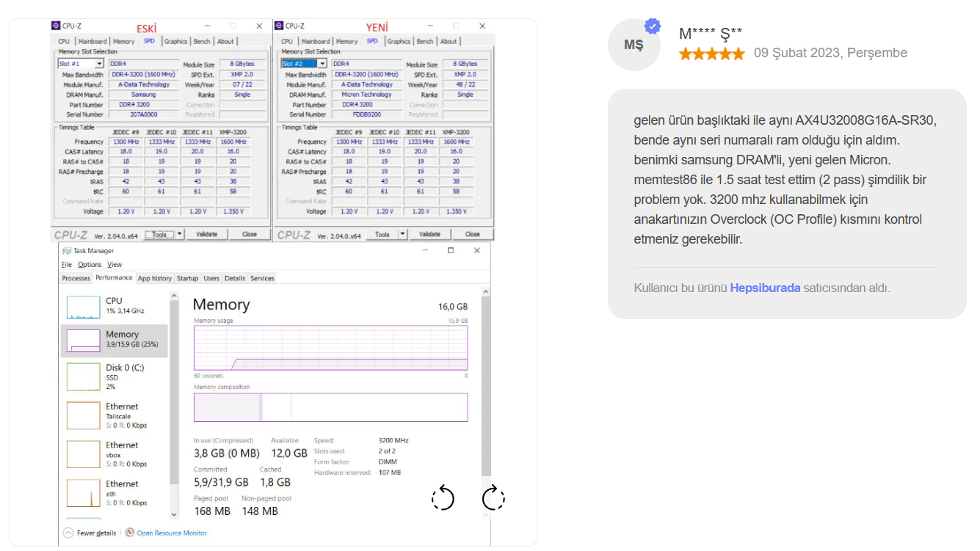Screen dimensions: 980x551
Task: Click the Resource Monitor icon beside Open Resource Monitor
Action: click(x=130, y=533)
